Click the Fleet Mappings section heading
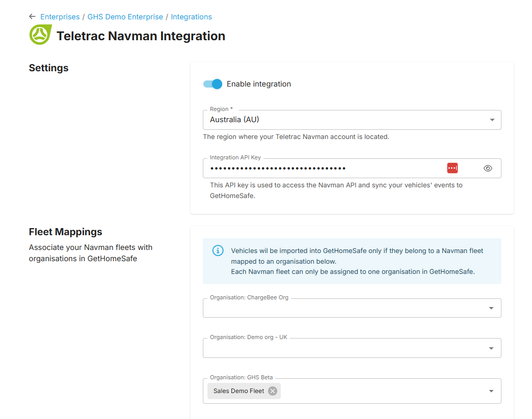This screenshot has height=419, width=532. click(65, 232)
